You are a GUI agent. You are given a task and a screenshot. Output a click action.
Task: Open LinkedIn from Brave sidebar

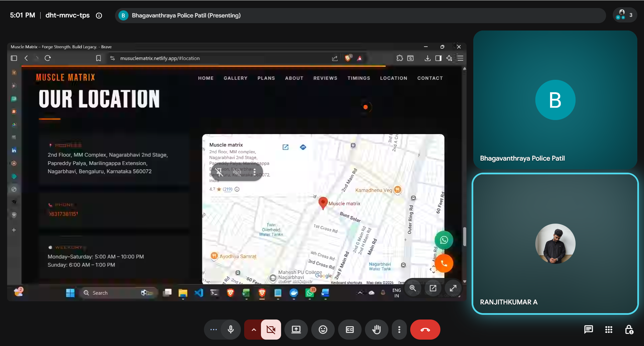point(14,150)
